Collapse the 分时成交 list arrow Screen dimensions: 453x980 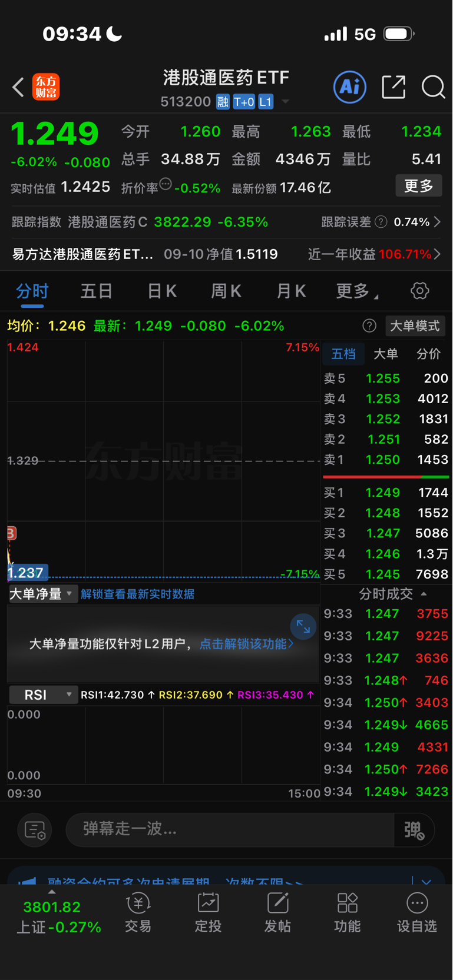(424, 594)
